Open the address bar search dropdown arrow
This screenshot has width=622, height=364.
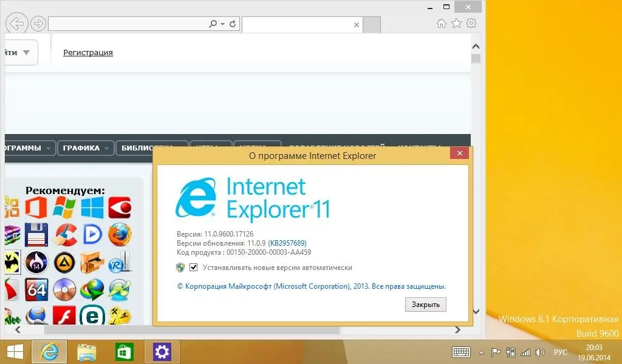pos(222,24)
